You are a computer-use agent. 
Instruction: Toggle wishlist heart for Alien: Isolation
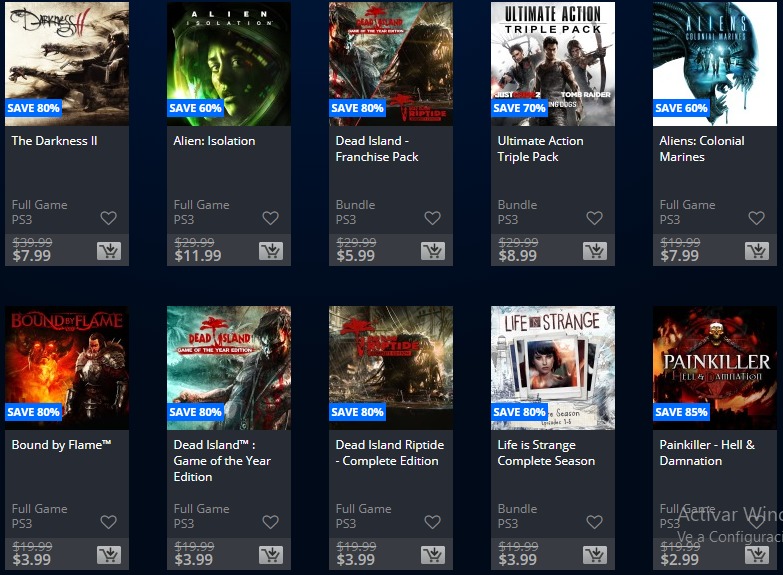click(x=271, y=218)
